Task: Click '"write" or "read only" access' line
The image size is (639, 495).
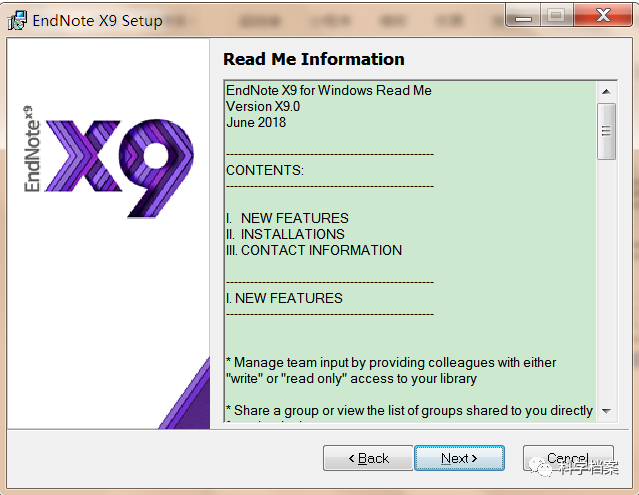Action: click(351, 378)
